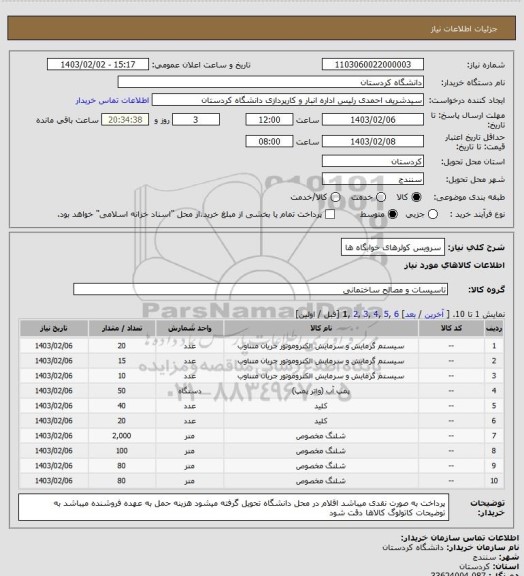The image size is (524, 576).
Task: Choose the جزیی purchase type radio
Action: (433, 214)
